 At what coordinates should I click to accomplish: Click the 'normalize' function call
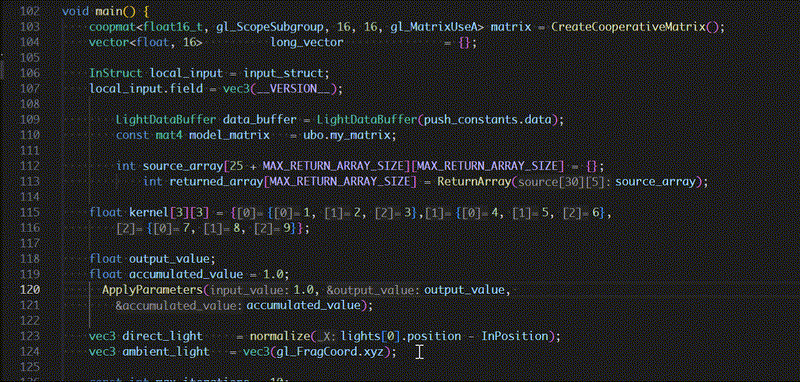point(280,337)
